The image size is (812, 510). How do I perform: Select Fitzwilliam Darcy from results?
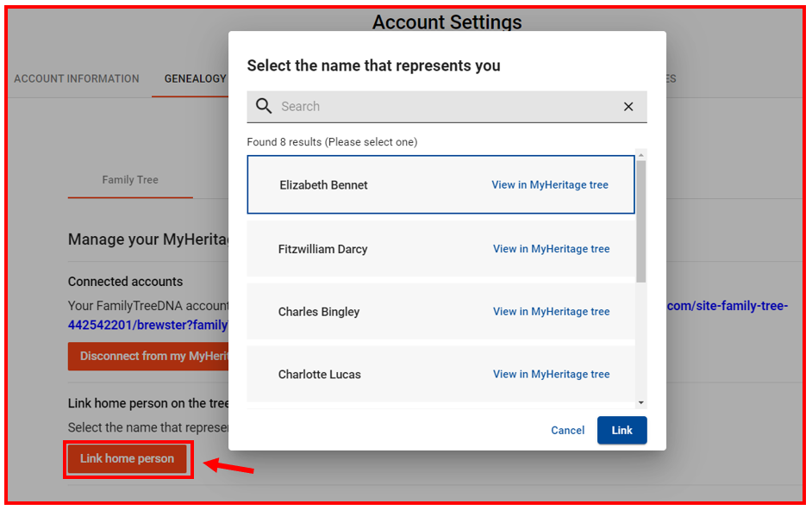pyautogui.click(x=440, y=249)
